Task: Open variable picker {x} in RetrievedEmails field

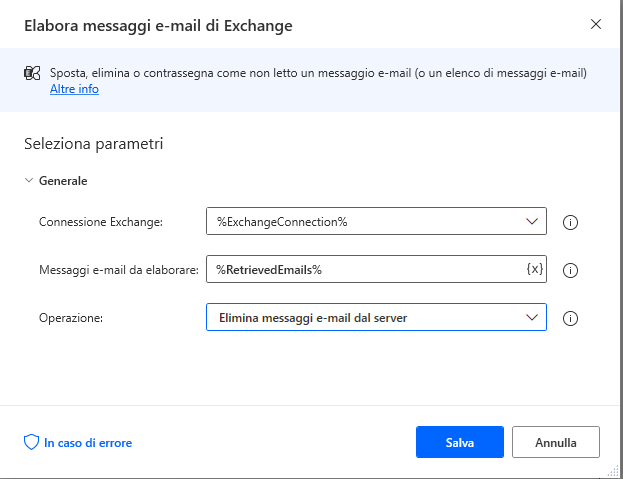Action: (534, 269)
